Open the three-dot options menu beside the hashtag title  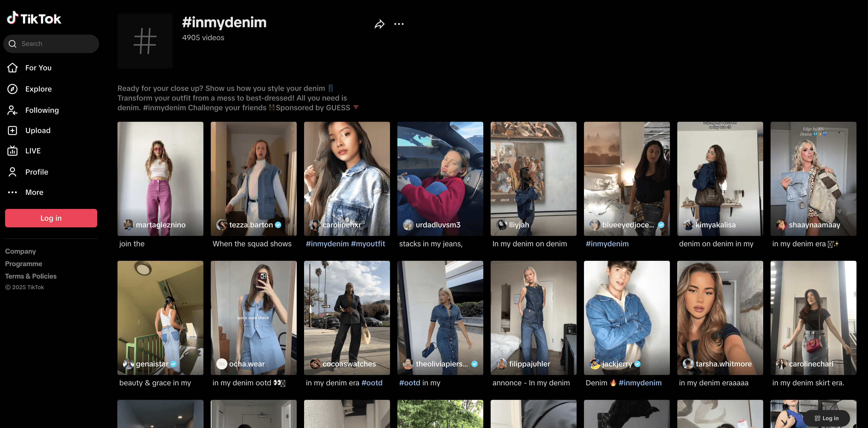point(399,24)
